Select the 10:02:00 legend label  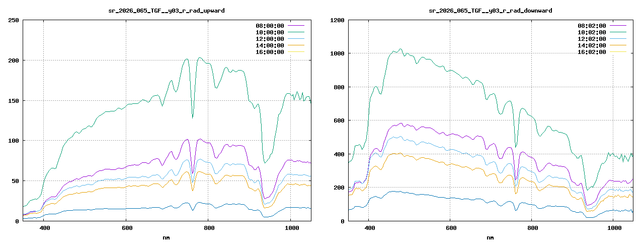click(x=592, y=32)
